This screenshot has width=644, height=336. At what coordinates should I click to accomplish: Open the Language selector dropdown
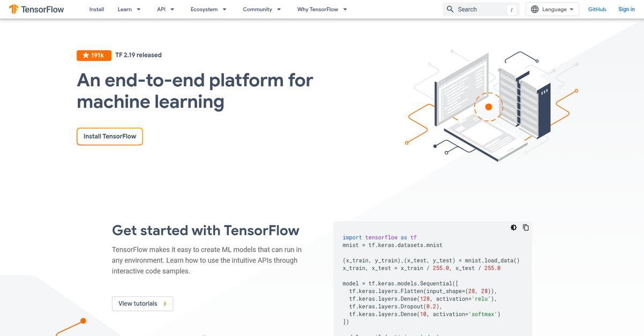pyautogui.click(x=552, y=9)
